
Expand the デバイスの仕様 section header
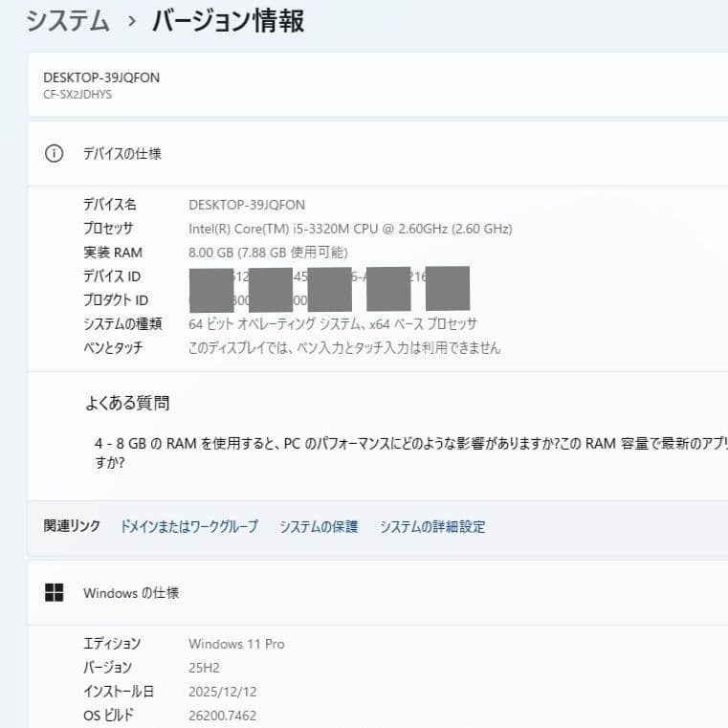(378, 153)
